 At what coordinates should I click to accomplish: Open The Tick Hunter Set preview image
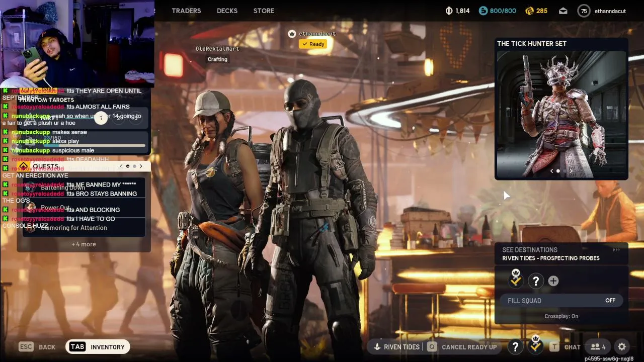561,114
